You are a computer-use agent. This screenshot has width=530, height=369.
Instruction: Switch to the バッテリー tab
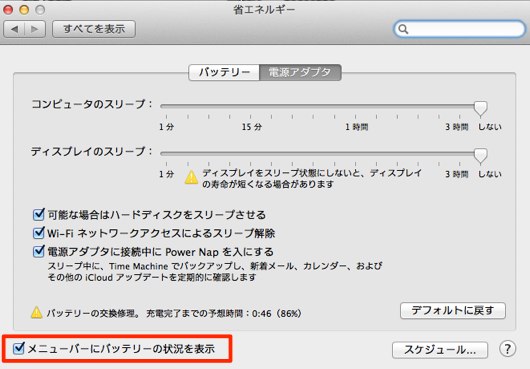224,72
